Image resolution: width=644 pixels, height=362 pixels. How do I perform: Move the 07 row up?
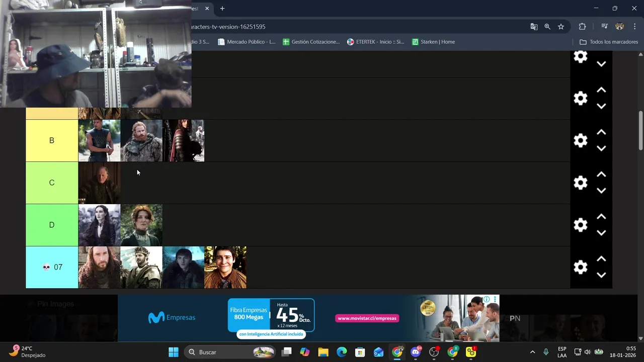[601, 259]
